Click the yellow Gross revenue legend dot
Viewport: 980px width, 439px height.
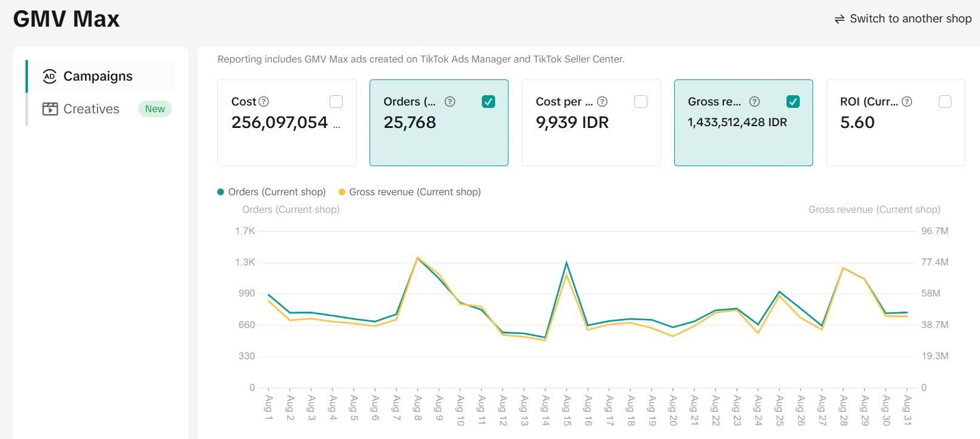[342, 192]
